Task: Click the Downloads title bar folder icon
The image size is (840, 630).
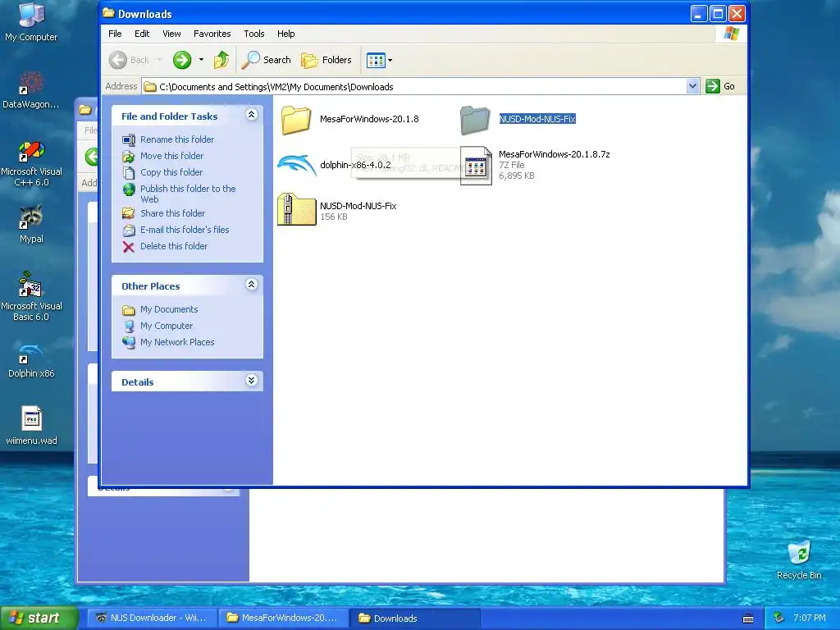Action: 108,13
